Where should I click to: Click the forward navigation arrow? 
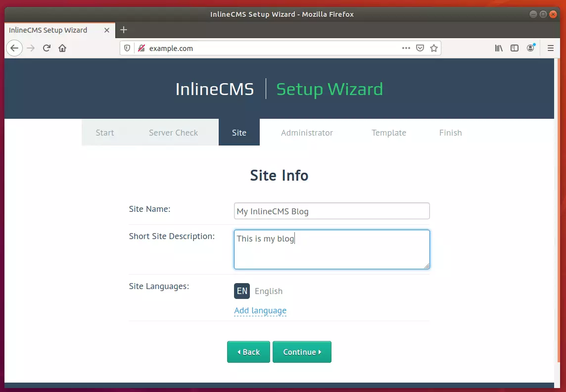tap(31, 48)
